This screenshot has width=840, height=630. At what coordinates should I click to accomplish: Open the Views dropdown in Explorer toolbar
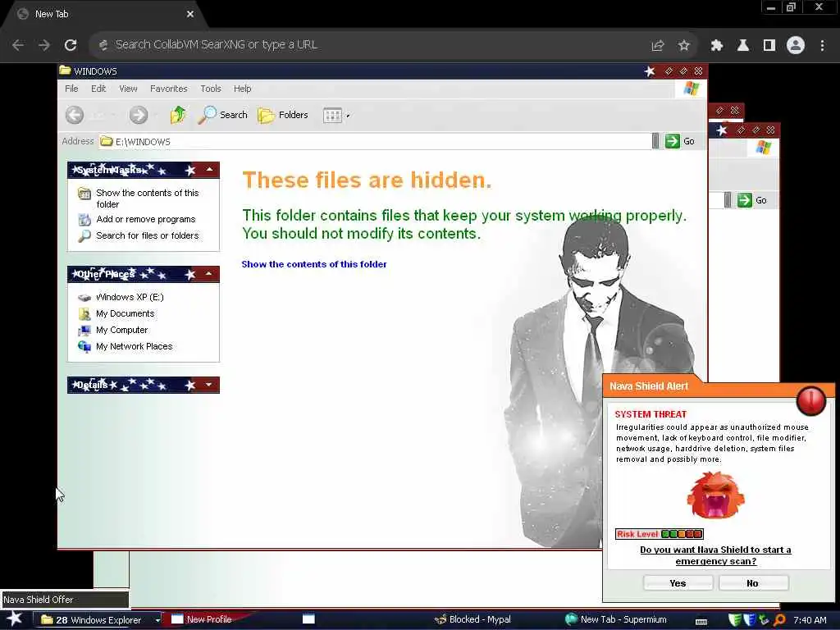[x=336, y=115]
